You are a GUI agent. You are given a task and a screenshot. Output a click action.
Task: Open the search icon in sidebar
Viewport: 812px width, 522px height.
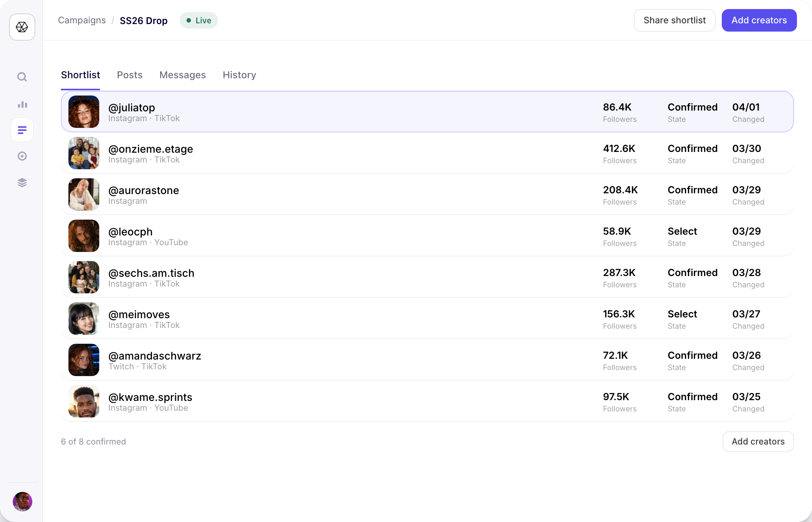coord(22,77)
